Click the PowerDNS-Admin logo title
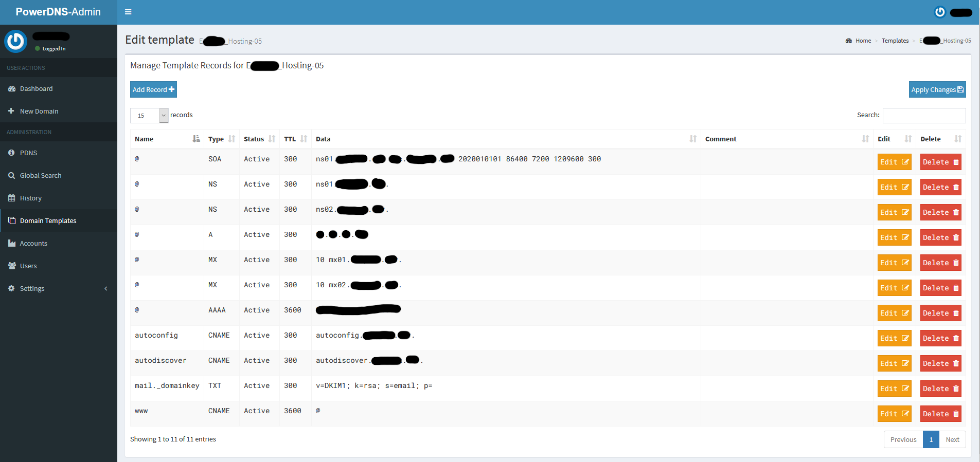Screen dimensions: 980x462 click(58, 12)
